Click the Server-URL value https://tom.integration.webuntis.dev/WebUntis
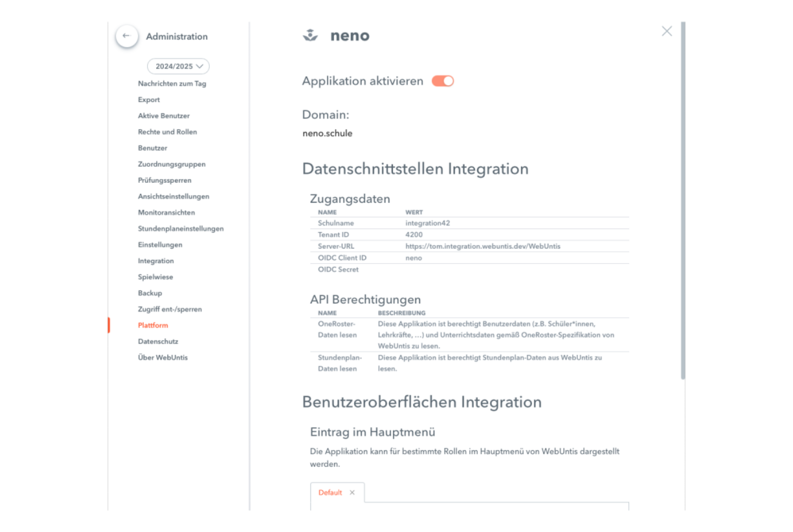 483,246
